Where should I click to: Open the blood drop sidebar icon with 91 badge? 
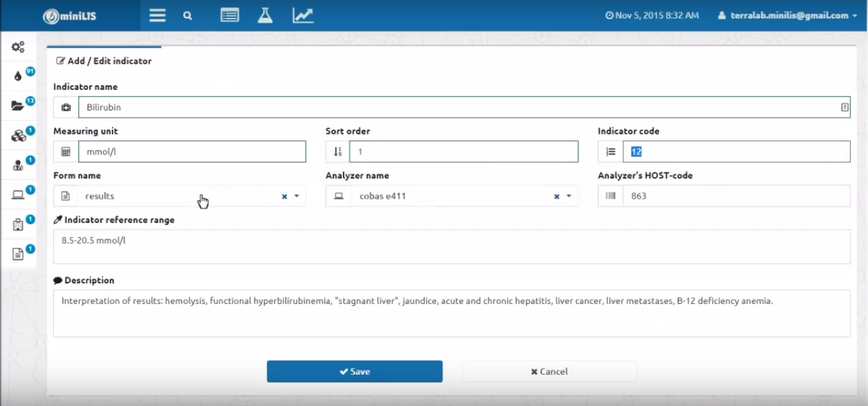point(18,76)
